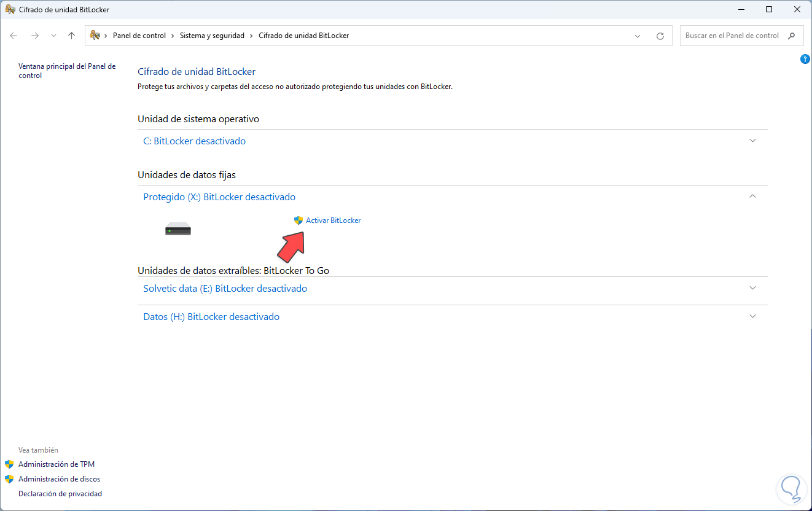Expand the address bar history dropdown

coord(638,36)
